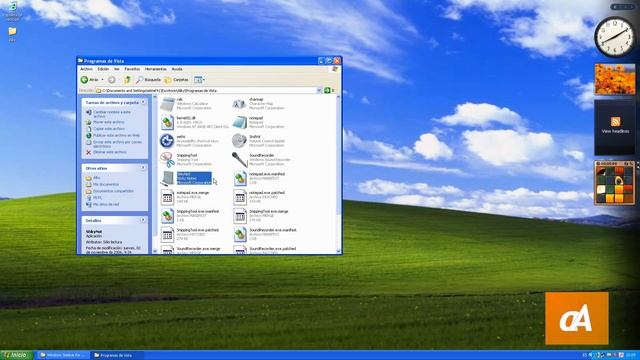Click the task pane scroll-down arrow

(x=155, y=251)
